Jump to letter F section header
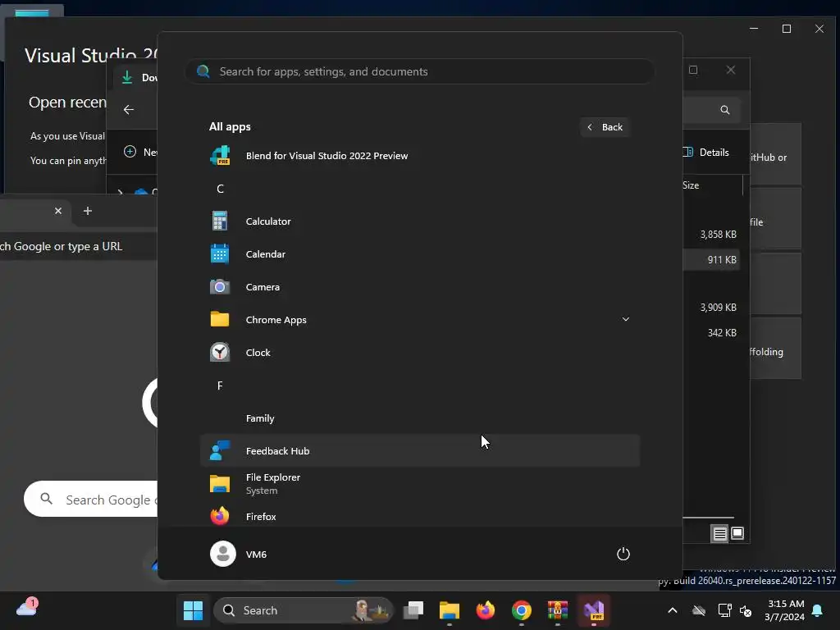 [220, 386]
